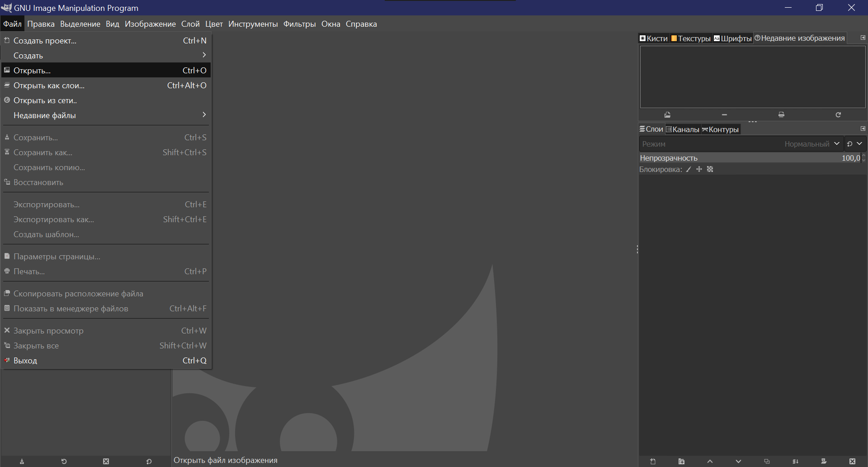Open the Вид menu
The width and height of the screenshot is (868, 467).
113,24
